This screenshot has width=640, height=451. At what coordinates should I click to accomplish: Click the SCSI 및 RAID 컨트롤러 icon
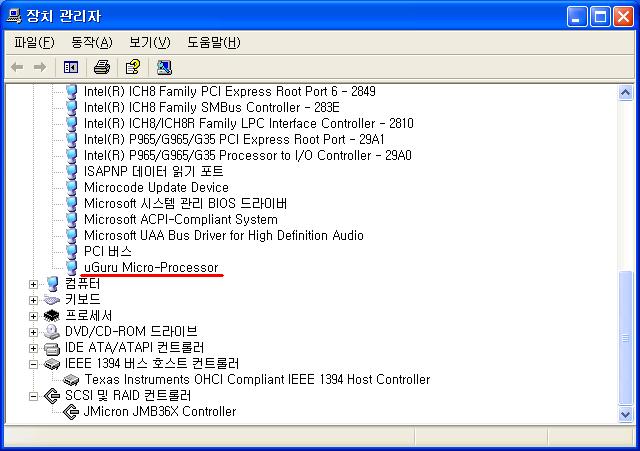[52, 395]
